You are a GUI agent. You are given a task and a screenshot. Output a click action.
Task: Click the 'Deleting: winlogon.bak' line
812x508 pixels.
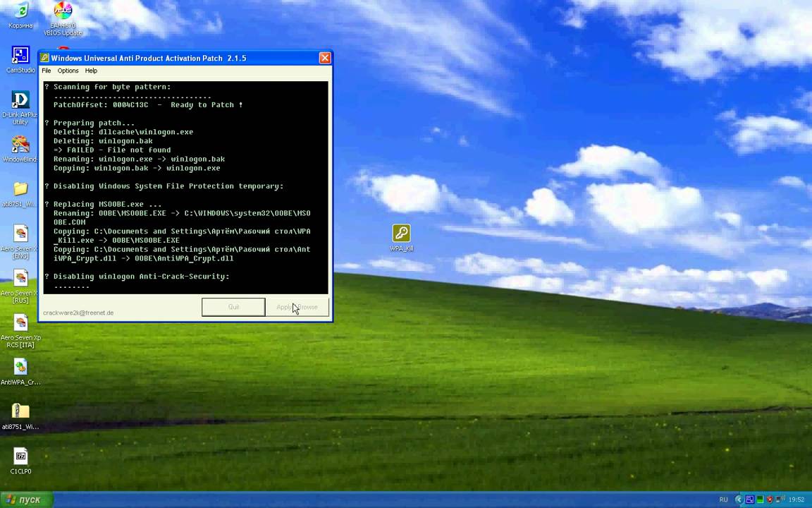pos(103,141)
